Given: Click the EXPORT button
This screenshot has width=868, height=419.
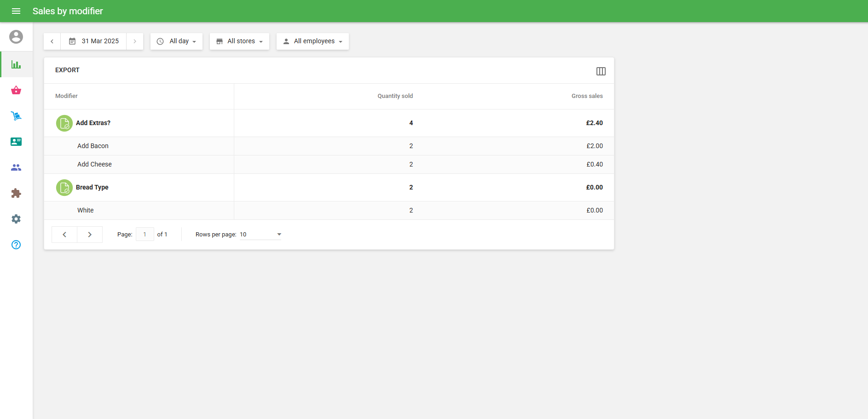Looking at the screenshot, I should pos(67,70).
